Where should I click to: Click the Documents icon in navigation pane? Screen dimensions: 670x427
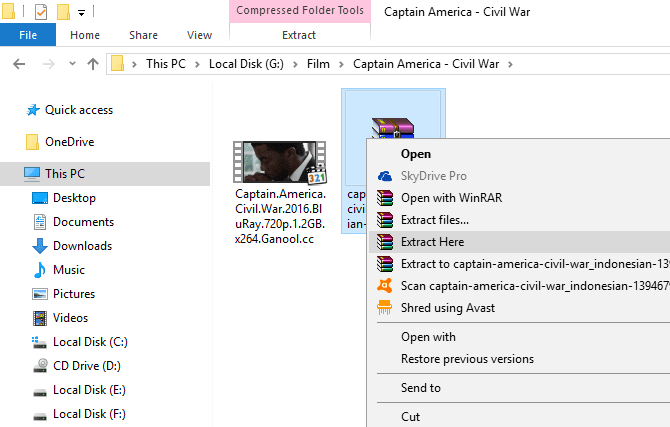point(40,222)
